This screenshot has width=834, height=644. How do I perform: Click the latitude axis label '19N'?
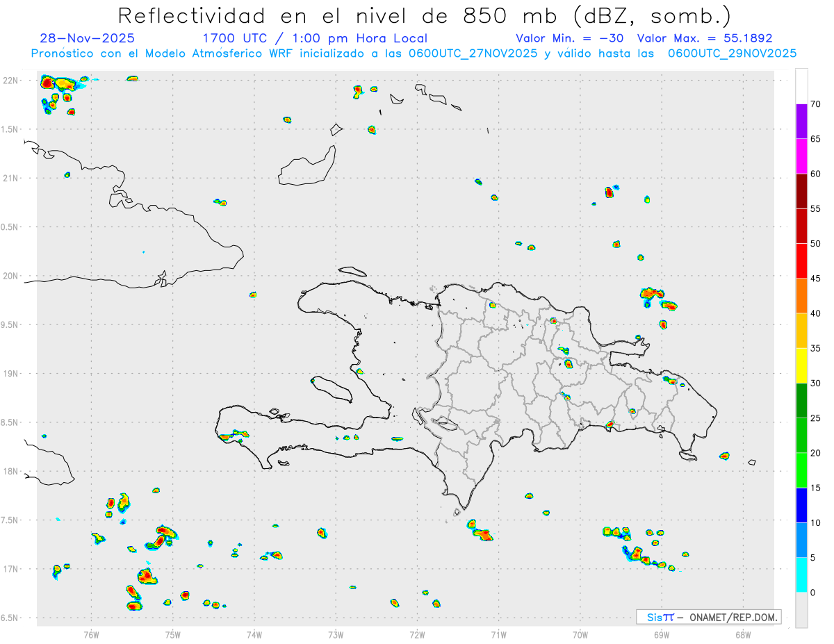11,374
